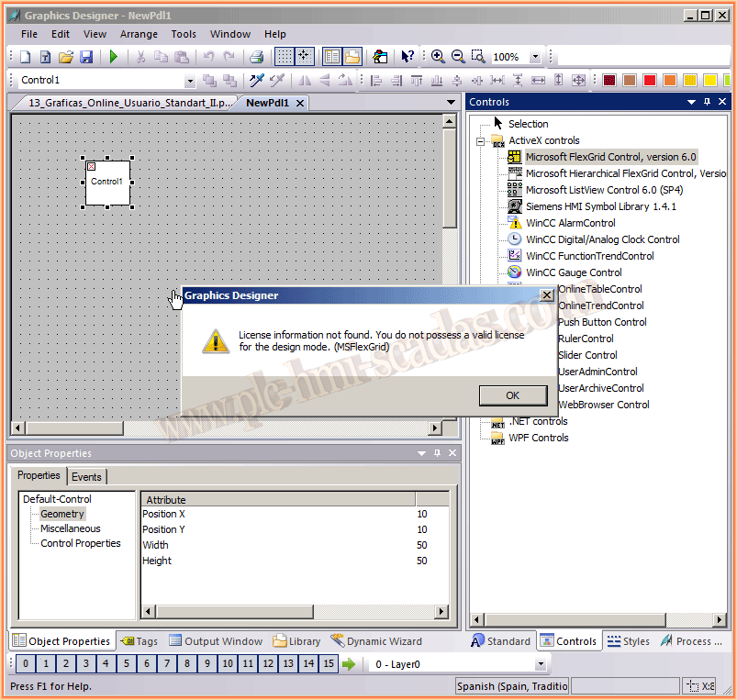The image size is (737, 700).
Task: Select WinCC Gauge Control item
Action: pyautogui.click(x=574, y=272)
